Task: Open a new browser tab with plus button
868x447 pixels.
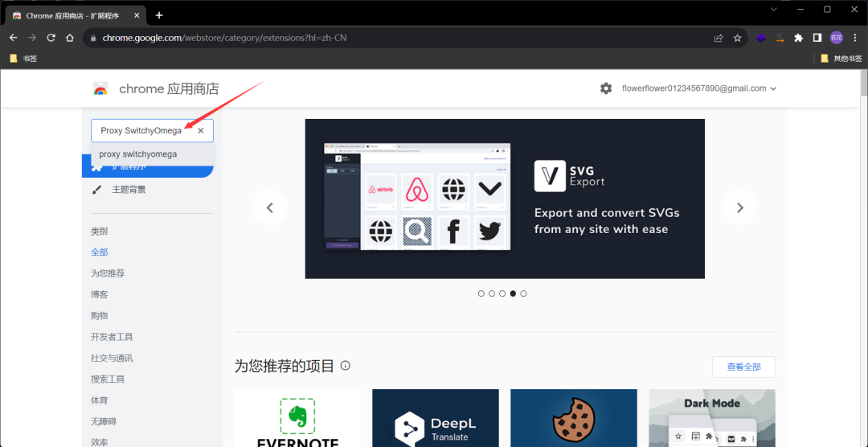Action: pos(159,15)
